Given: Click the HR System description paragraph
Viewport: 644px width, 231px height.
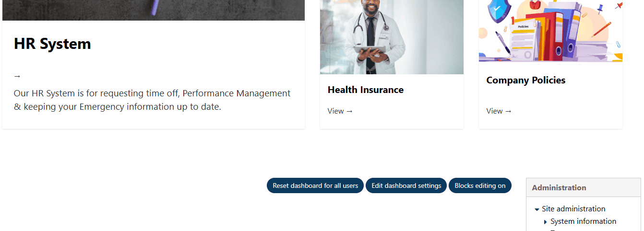Looking at the screenshot, I should (x=152, y=100).
